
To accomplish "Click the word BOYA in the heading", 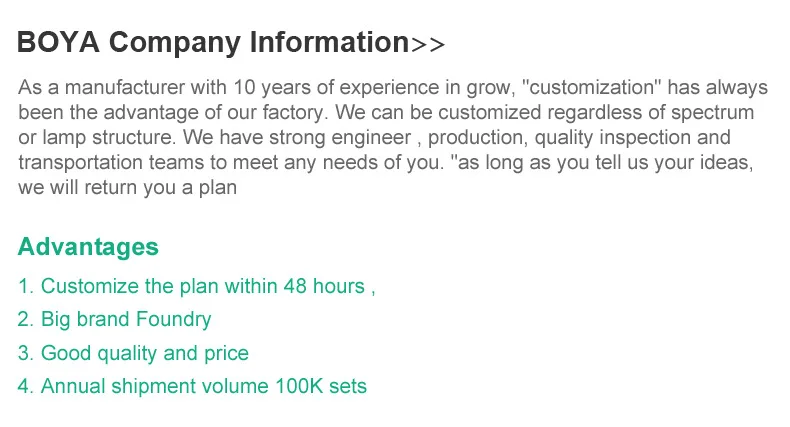I will click(59, 43).
